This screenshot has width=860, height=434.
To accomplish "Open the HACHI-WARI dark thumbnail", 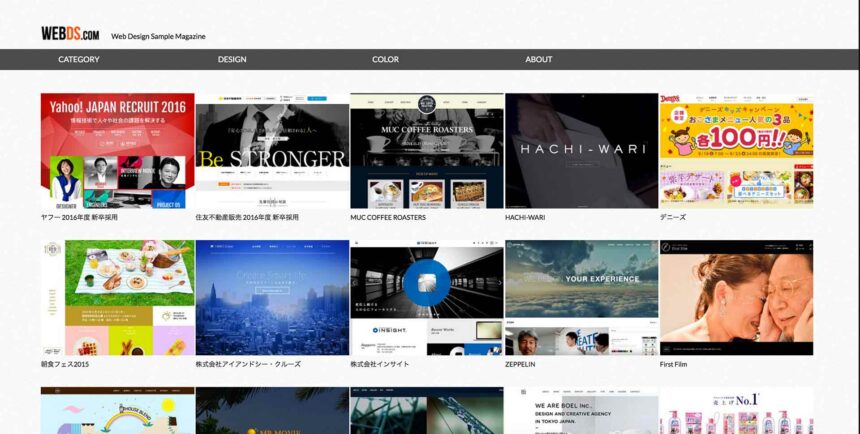I will coord(581,151).
